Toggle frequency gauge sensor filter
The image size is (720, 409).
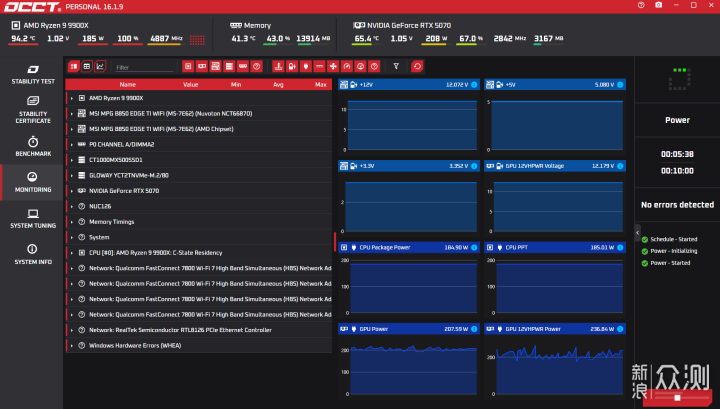pyautogui.click(x=347, y=67)
